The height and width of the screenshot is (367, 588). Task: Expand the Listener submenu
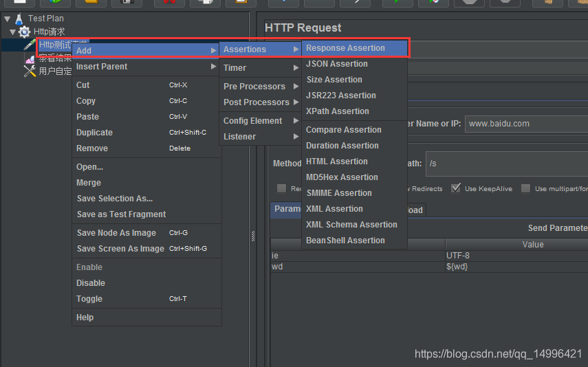coord(260,137)
